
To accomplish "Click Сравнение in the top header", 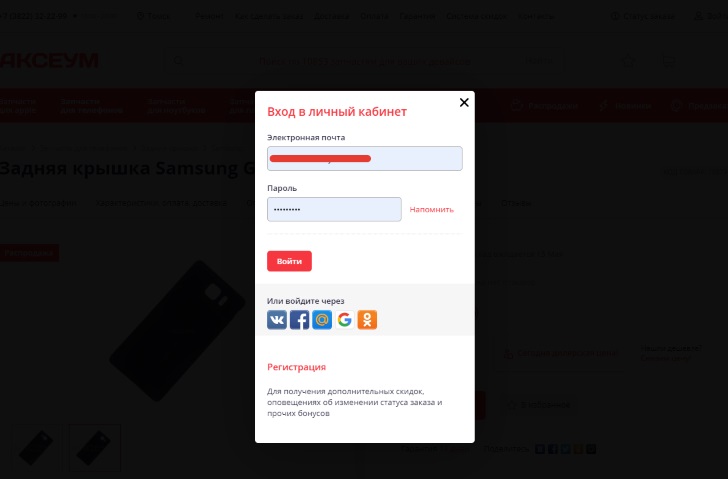I will tap(650, 16).
